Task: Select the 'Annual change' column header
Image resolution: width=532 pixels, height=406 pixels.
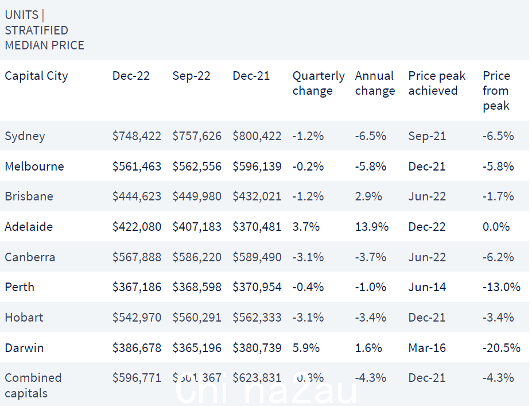Action: click(375, 83)
